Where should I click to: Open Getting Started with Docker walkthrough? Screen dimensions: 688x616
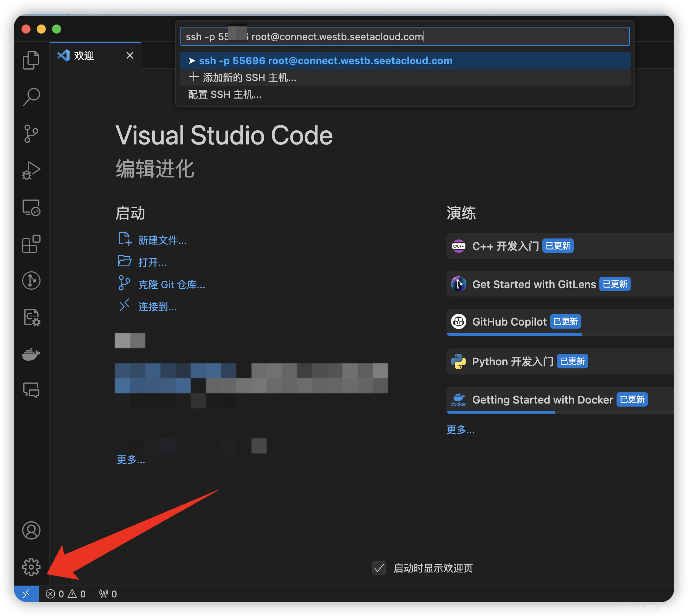click(560, 400)
